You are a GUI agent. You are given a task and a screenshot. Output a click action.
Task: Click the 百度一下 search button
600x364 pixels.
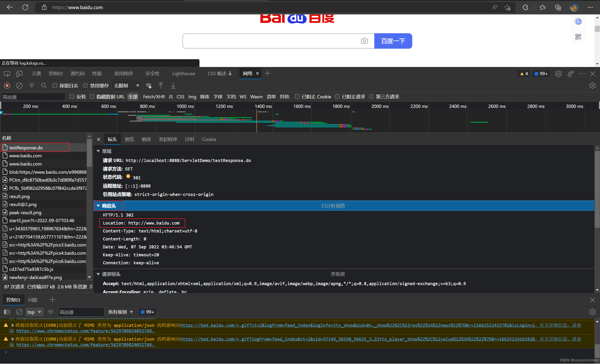coord(393,41)
